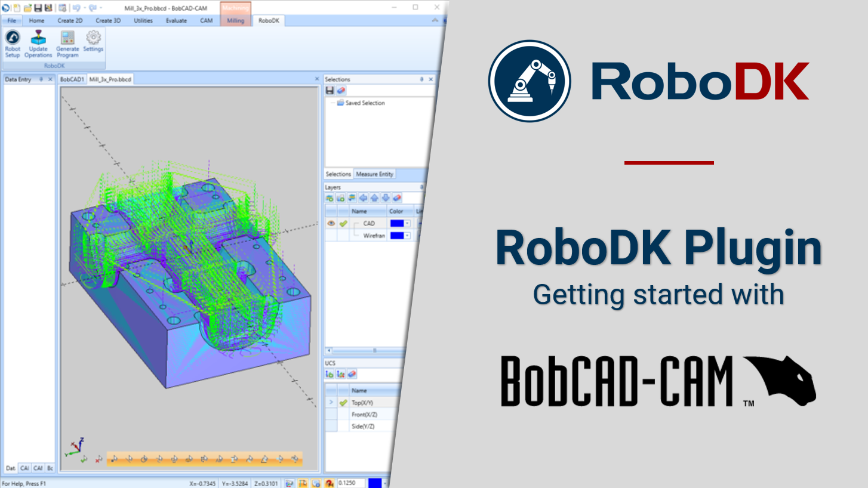
Task: Toggle the active checkmark on CAD layer
Action: click(343, 224)
